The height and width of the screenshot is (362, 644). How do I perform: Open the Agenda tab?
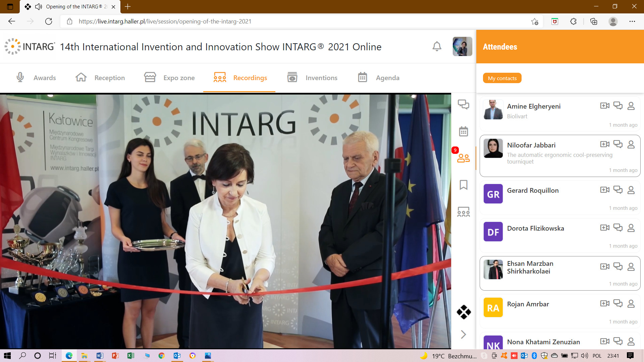coord(378,78)
